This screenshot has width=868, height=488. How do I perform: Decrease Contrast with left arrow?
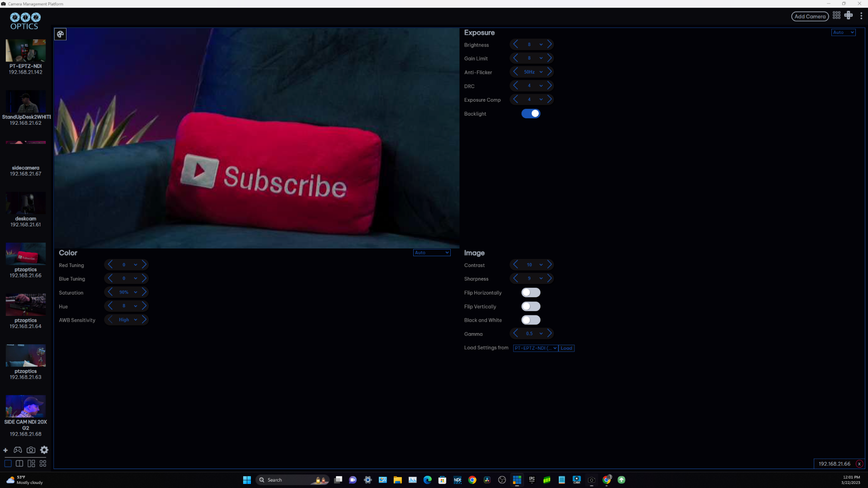(x=515, y=265)
